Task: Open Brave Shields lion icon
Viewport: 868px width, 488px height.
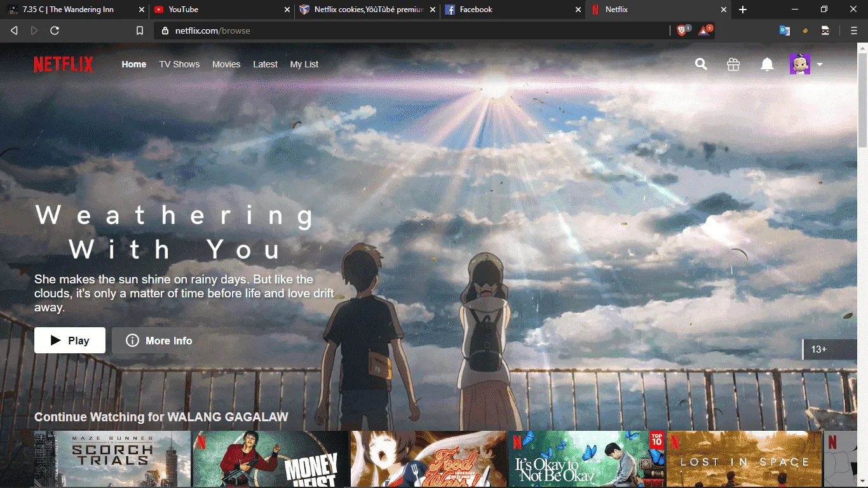Action: 682,30
